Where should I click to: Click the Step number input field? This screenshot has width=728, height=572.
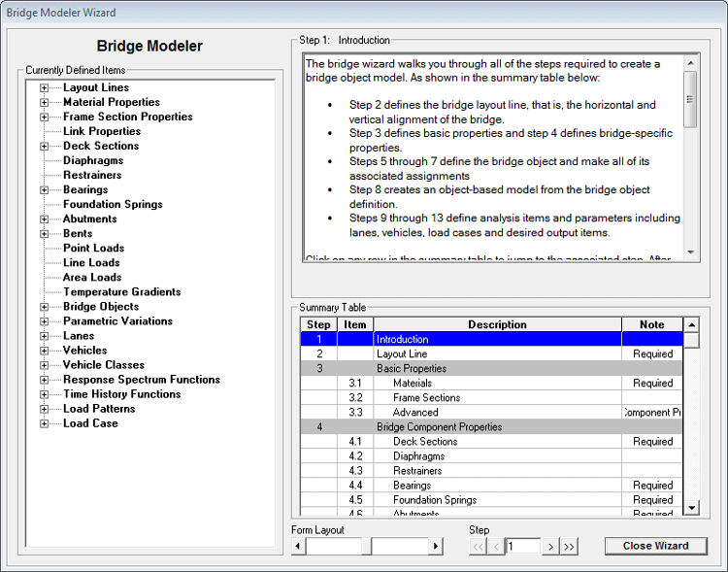[522, 547]
